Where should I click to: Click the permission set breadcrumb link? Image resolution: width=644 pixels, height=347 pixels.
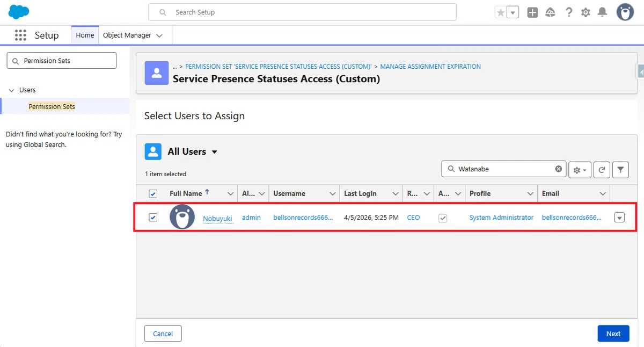point(279,67)
